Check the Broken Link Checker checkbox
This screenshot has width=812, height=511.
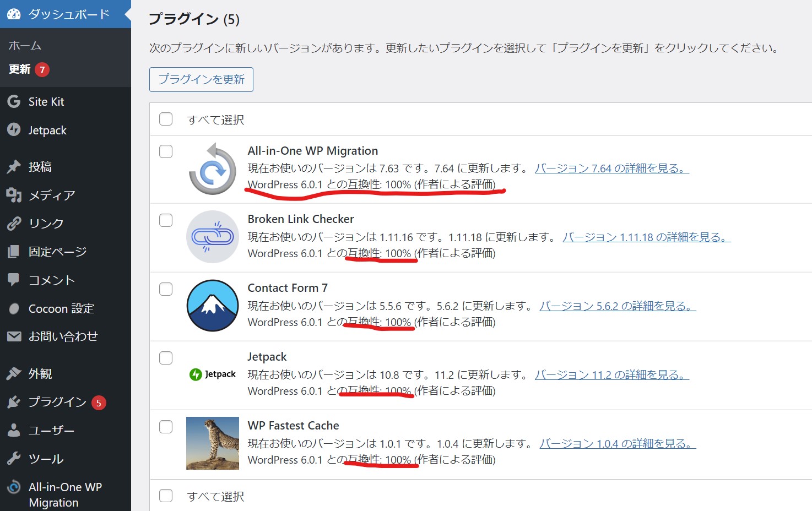(166, 220)
